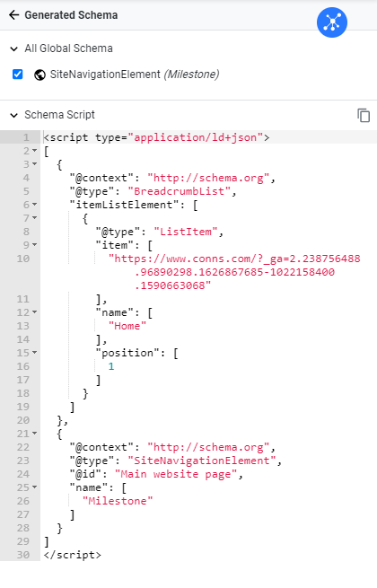Fold the SiteNavigationElement object on line 21
377x588 pixels.
(x=34, y=434)
